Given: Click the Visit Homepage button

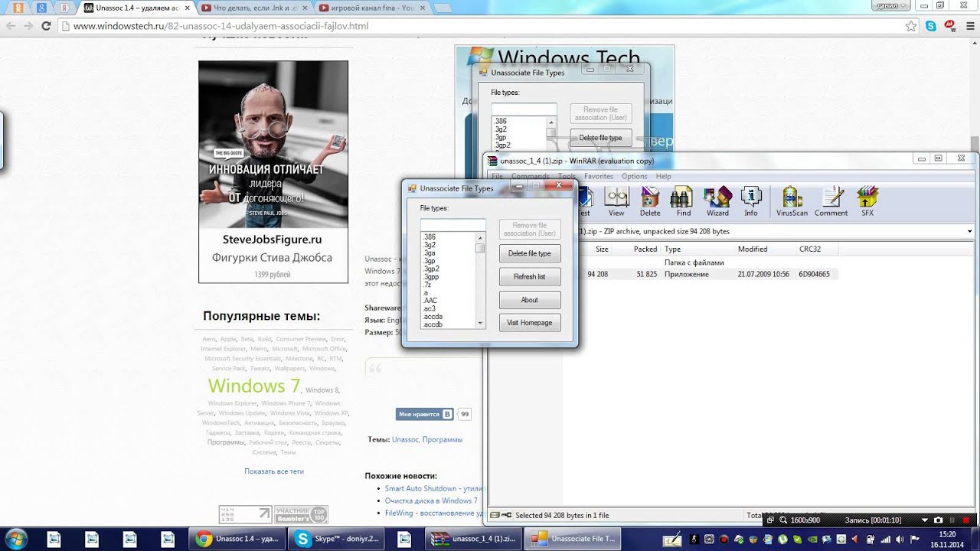Looking at the screenshot, I should point(530,323).
